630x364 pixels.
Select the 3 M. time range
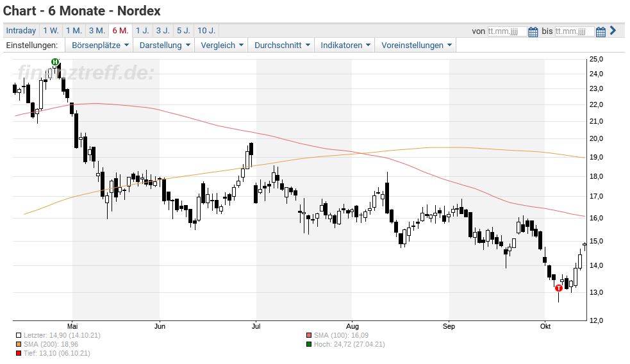pos(97,31)
